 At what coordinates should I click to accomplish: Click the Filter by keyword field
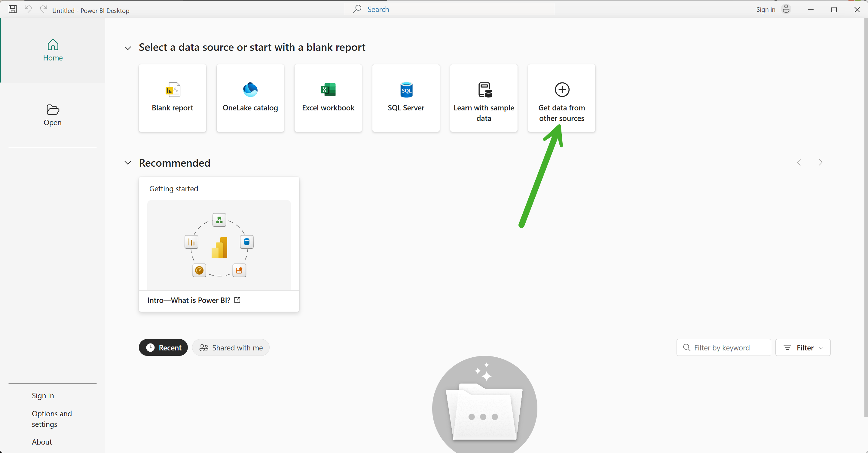pos(724,347)
